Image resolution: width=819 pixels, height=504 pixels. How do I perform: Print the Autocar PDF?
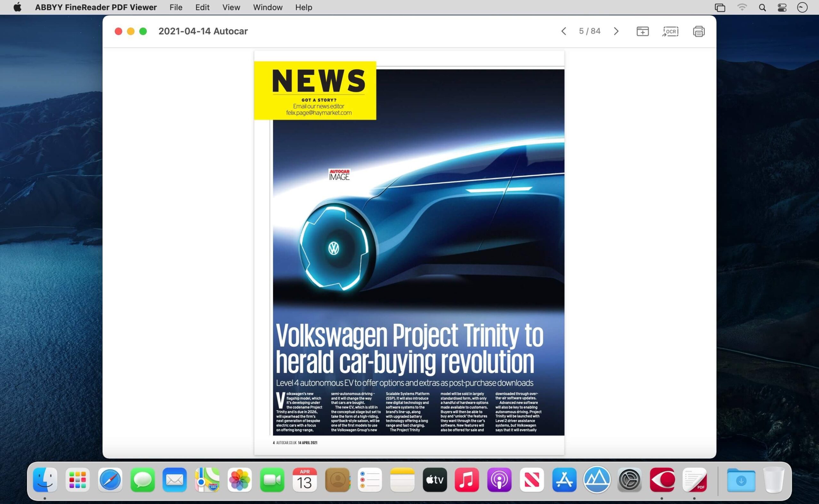(x=699, y=31)
